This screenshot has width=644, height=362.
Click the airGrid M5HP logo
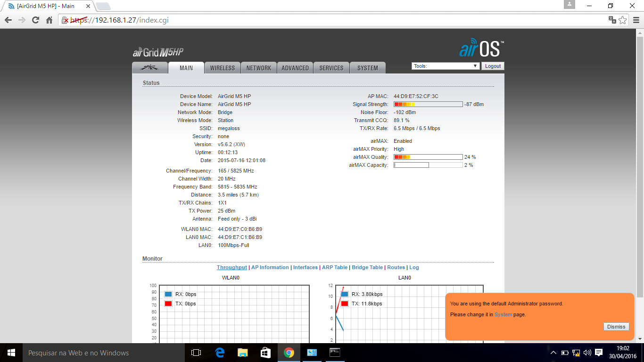(158, 52)
